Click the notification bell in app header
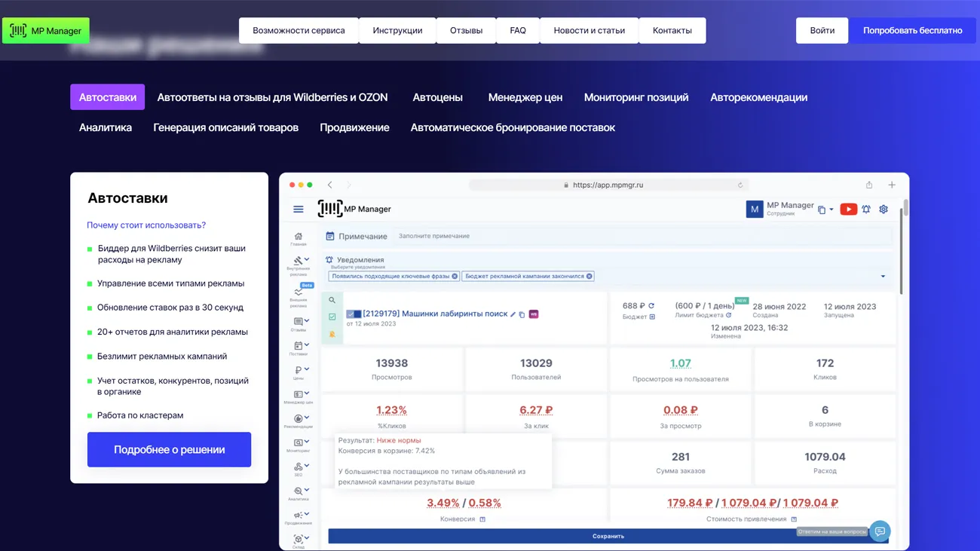980x551 pixels. point(866,210)
